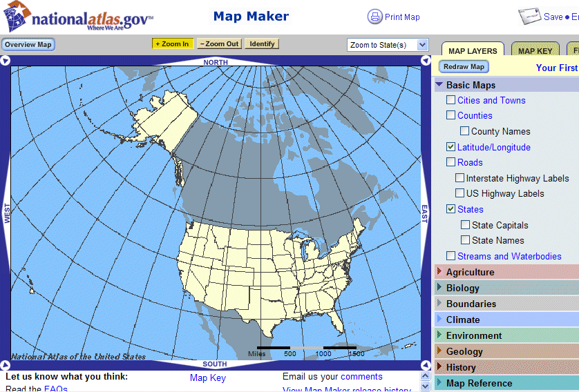Open the Zoom to State(s) dropdown

coord(388,45)
